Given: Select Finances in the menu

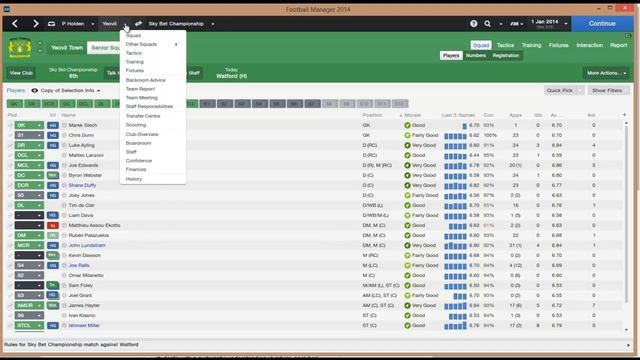Looking at the screenshot, I should click(x=136, y=169).
